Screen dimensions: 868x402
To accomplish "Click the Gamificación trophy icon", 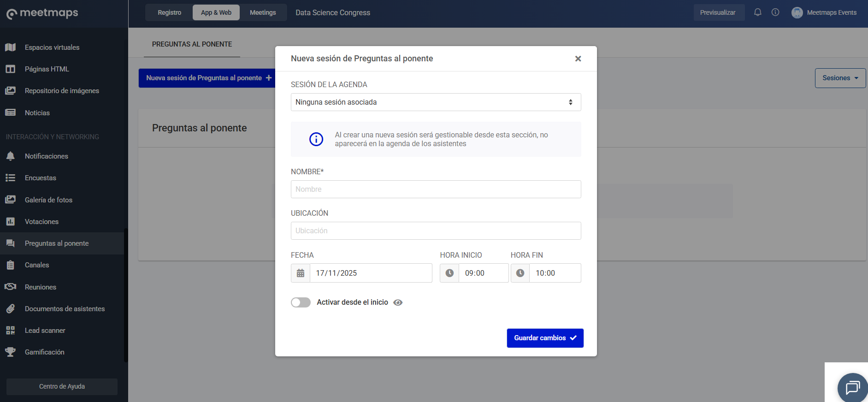I will [x=10, y=352].
